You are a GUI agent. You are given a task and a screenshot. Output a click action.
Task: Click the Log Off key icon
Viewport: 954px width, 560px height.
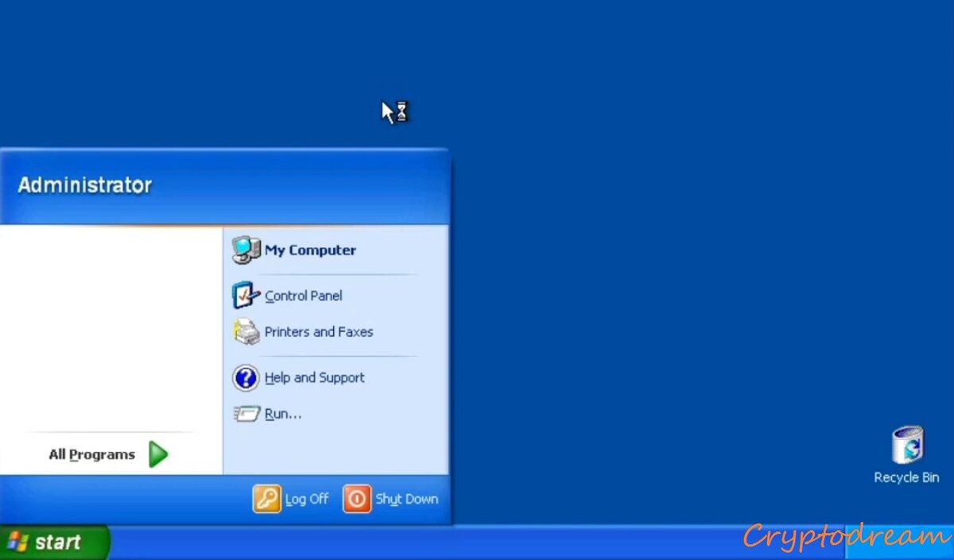coord(267,499)
